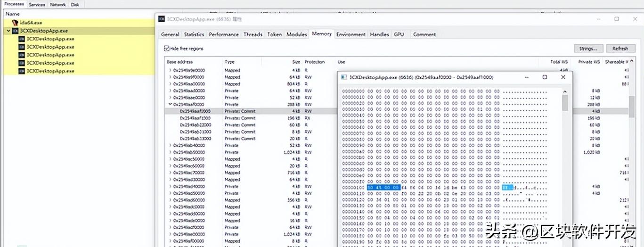
Task: Switch to the Services tab
Action: (x=37, y=5)
